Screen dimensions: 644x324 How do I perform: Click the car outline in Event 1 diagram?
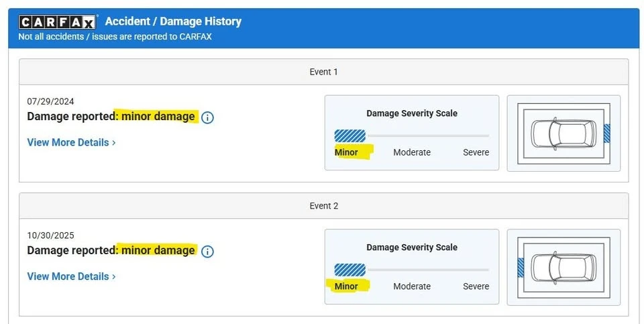click(x=563, y=133)
